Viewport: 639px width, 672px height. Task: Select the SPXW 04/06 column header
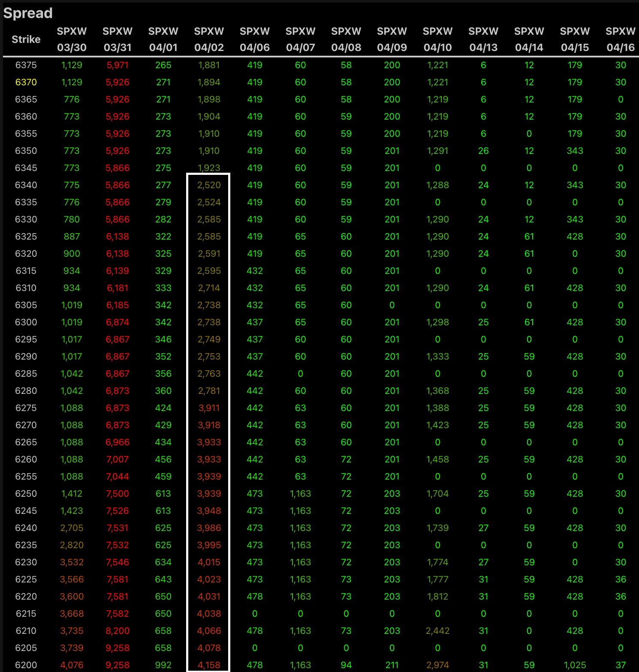[x=255, y=39]
